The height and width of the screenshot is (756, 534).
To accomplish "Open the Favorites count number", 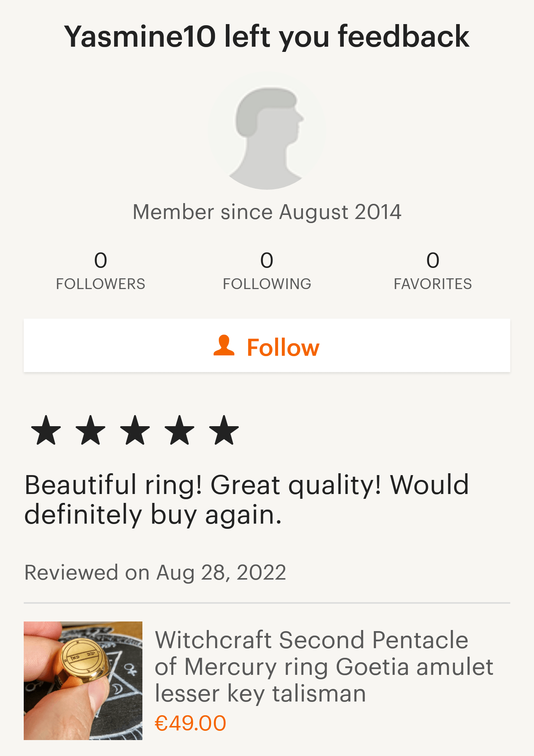I will (x=433, y=260).
